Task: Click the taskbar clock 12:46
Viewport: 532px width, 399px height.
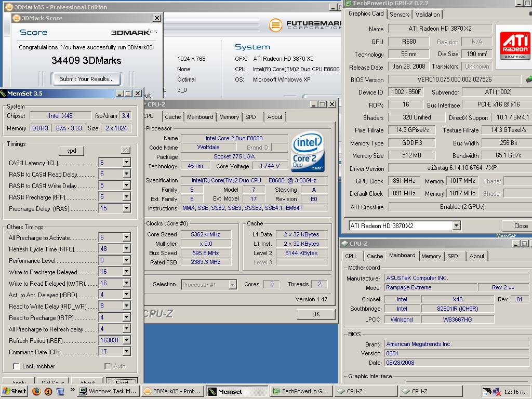Action: point(515,392)
